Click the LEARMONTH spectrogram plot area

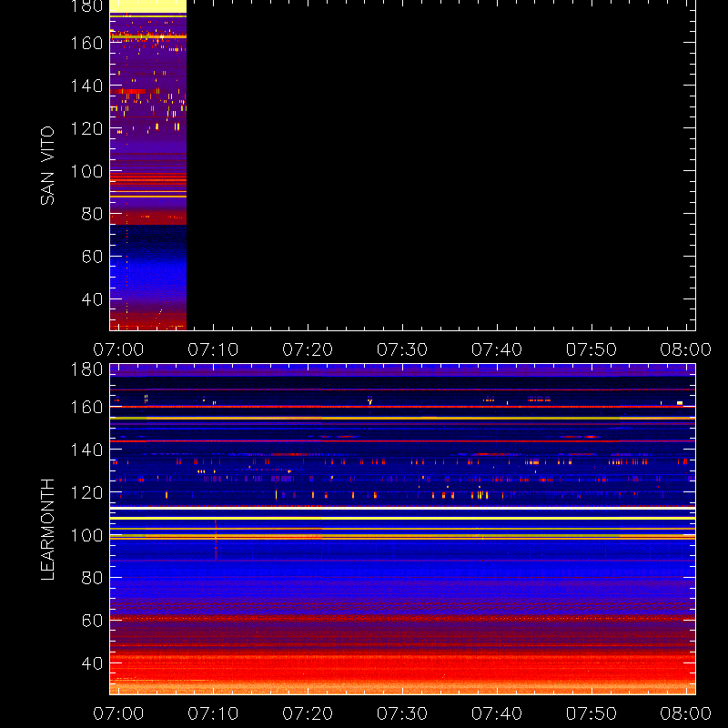point(402,530)
